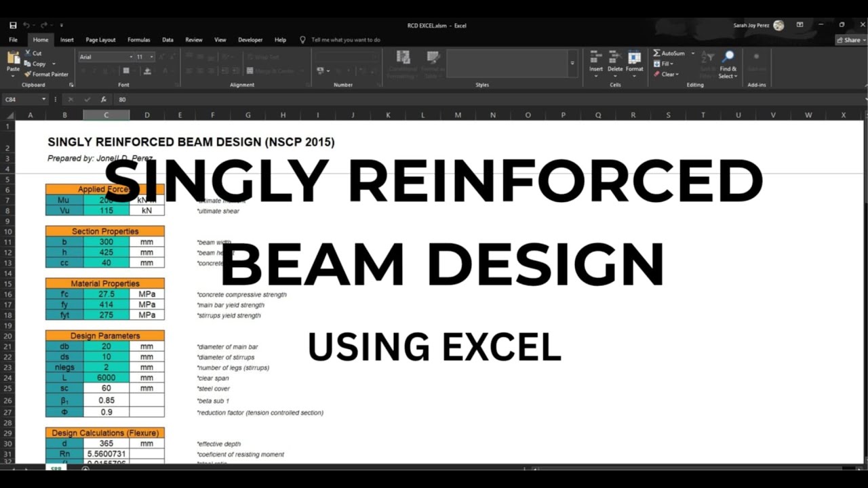Click the Increase Font Size icon
The width and height of the screenshot is (868, 488).
(x=161, y=57)
